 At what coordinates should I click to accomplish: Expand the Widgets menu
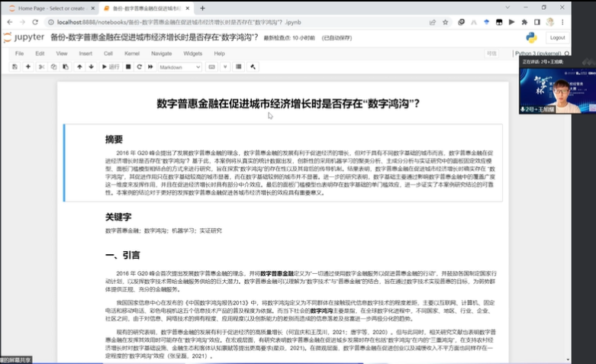tap(192, 53)
